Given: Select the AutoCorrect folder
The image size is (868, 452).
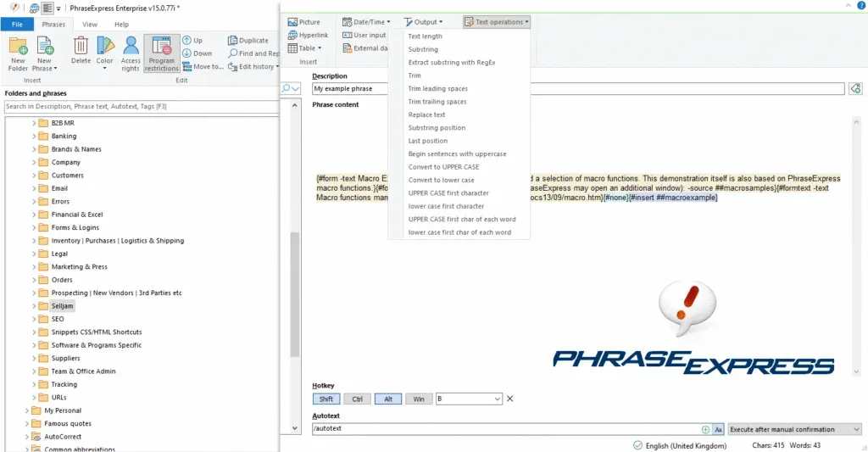Looking at the screenshot, I should click(x=63, y=437).
